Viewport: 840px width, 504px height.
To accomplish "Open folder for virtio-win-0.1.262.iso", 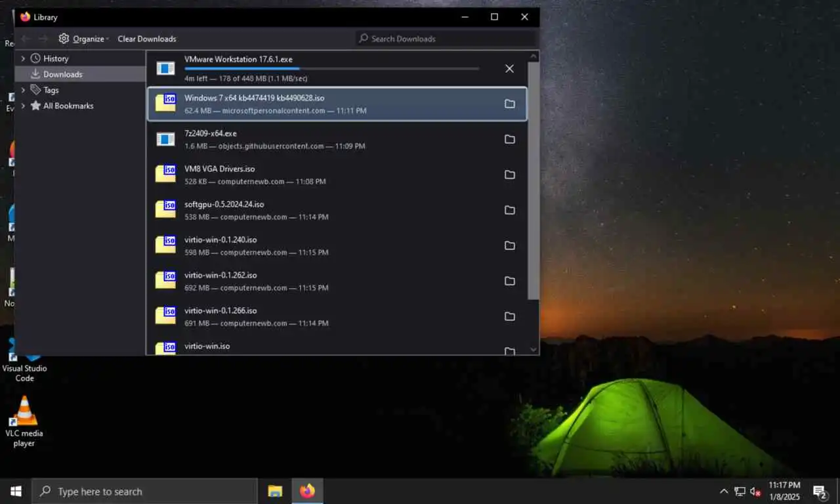I will (509, 281).
